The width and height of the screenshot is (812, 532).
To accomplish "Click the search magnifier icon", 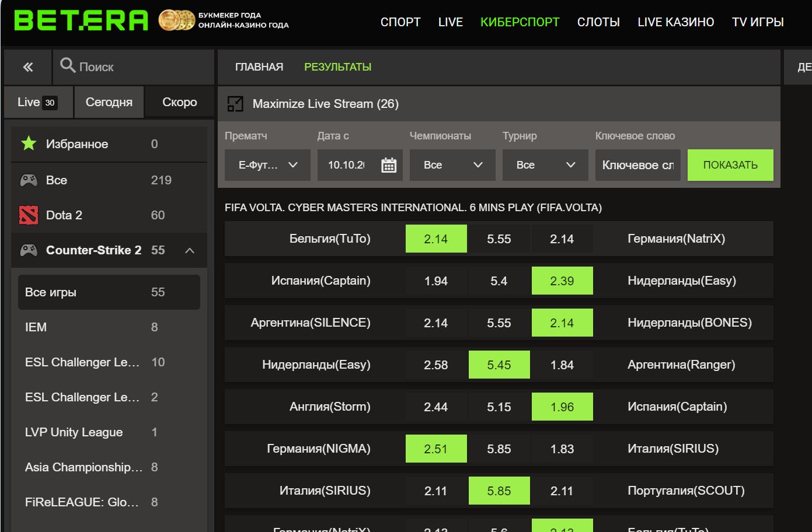I will [x=68, y=65].
